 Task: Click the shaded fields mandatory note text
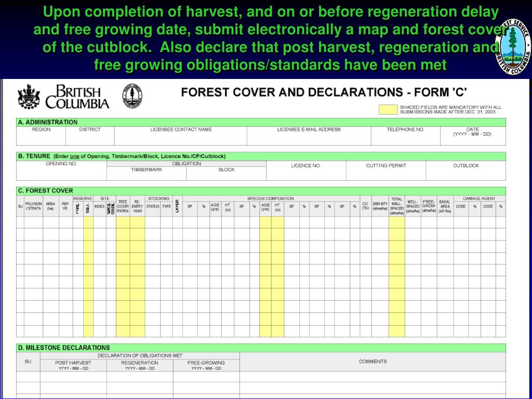[x=450, y=109]
